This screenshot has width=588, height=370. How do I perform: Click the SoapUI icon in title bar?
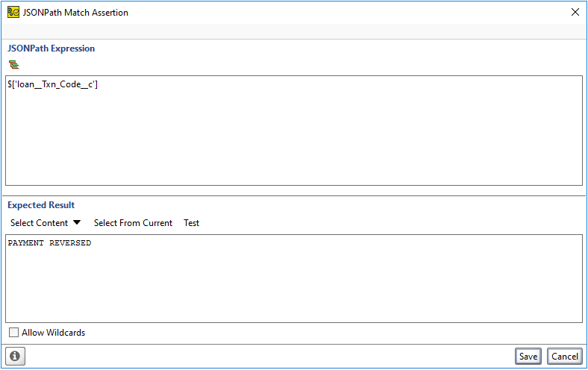click(x=13, y=12)
